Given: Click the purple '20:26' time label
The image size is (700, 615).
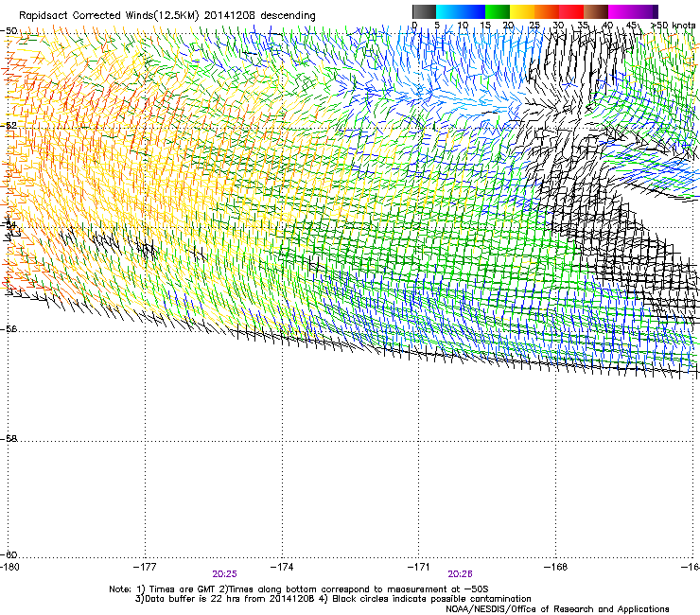Looking at the screenshot, I should click(461, 574).
